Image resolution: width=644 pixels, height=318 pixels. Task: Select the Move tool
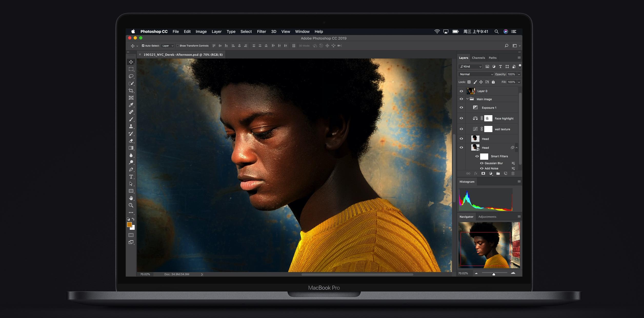130,61
